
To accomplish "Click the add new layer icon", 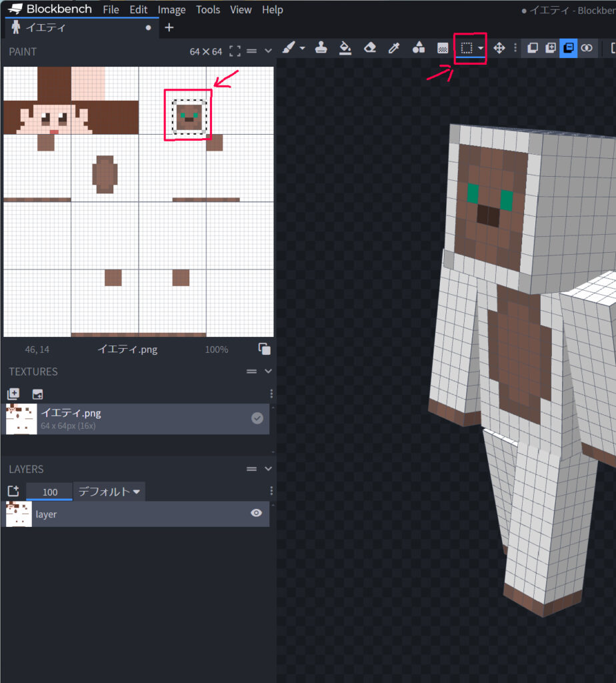I will click(13, 491).
